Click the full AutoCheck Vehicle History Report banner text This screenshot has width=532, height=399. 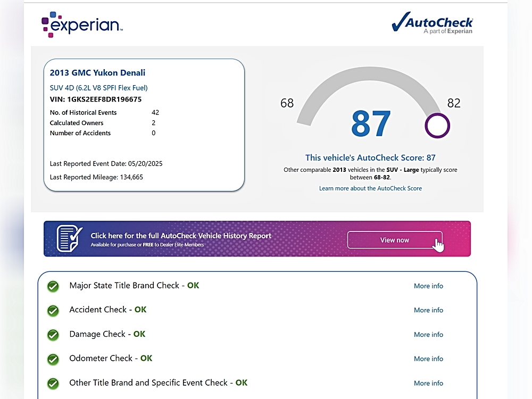(x=181, y=236)
